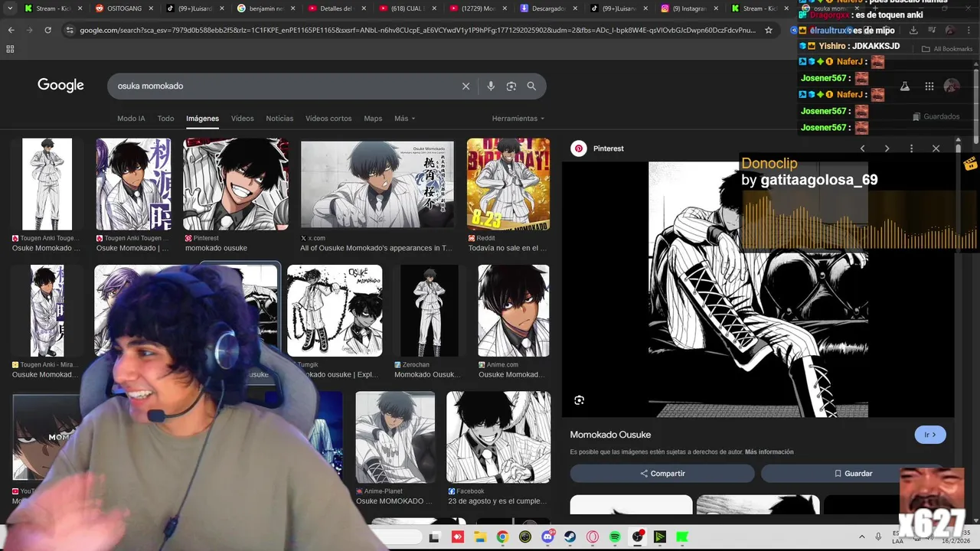
Task: Open Task View on taskbar
Action: pos(434,537)
